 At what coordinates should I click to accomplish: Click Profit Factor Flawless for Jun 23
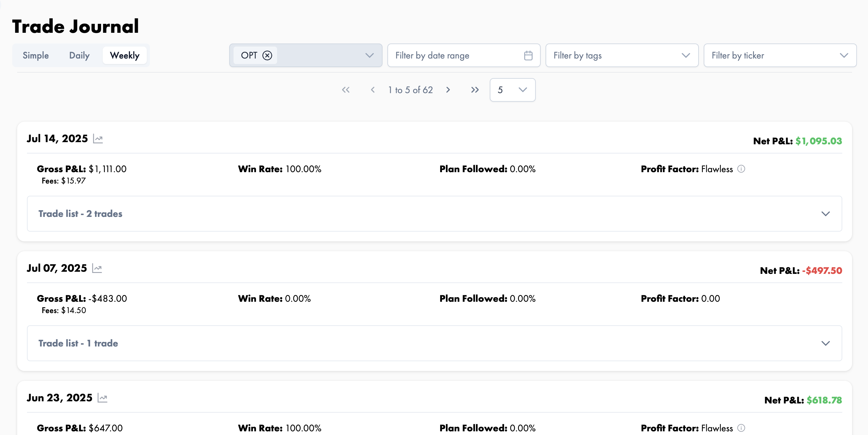pyautogui.click(x=687, y=428)
